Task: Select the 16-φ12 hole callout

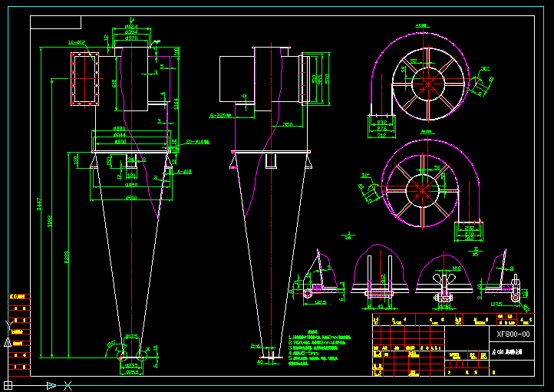Action: [x=77, y=43]
